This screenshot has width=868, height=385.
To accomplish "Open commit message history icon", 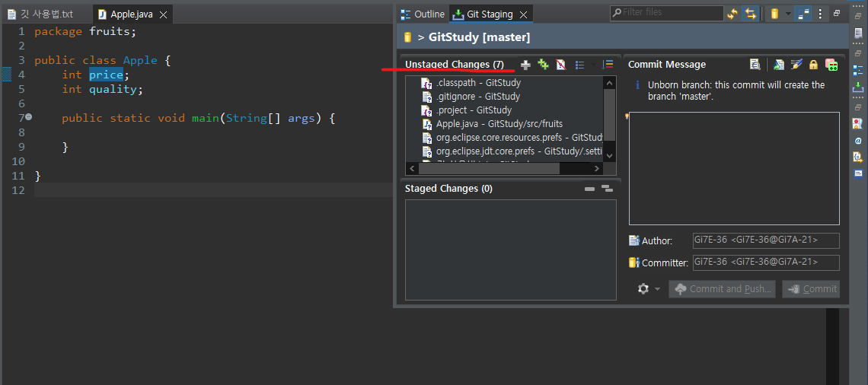I will (x=755, y=65).
